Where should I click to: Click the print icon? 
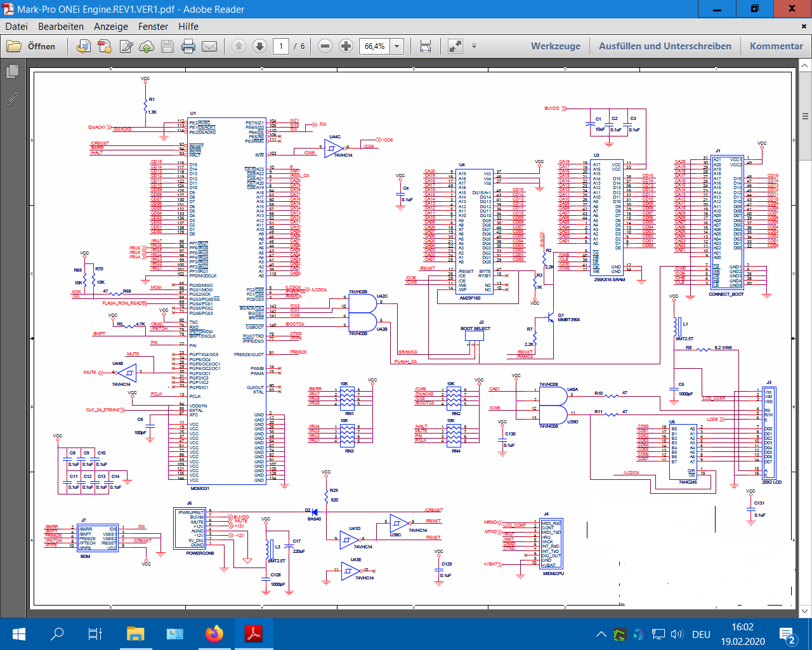(188, 46)
